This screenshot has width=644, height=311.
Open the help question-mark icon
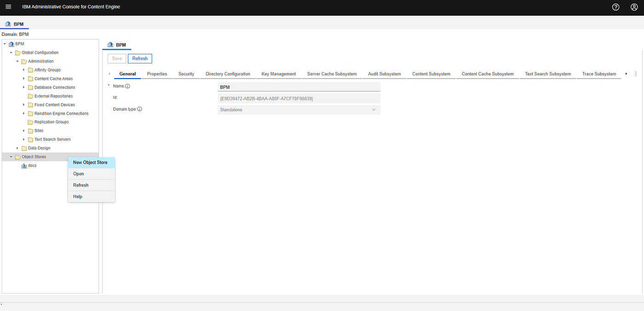point(616,7)
